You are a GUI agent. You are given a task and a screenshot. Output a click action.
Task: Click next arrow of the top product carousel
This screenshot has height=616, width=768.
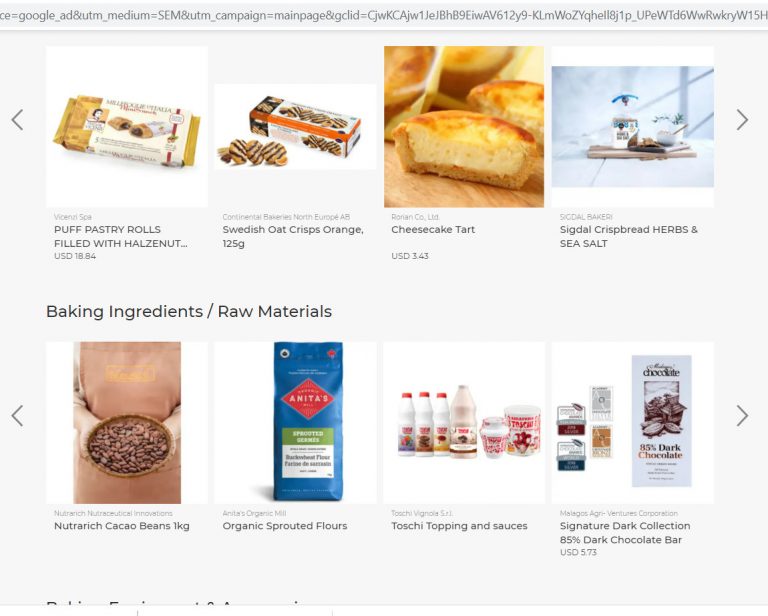742,120
